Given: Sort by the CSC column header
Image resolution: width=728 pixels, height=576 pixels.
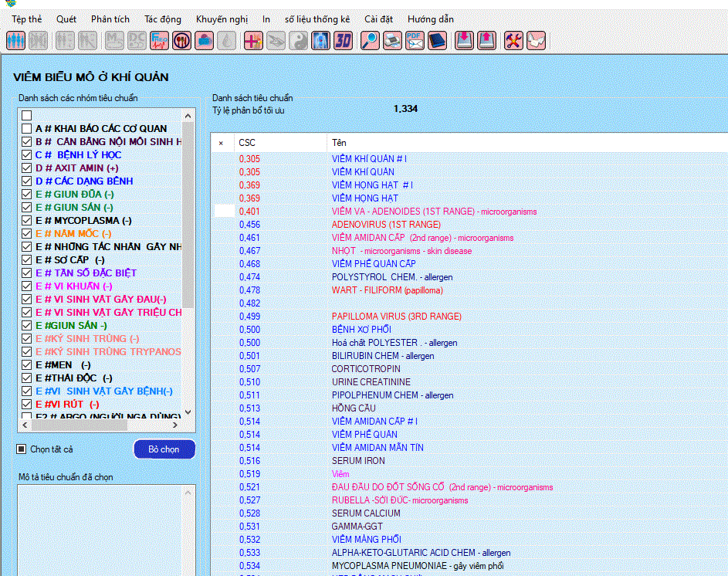Looking at the screenshot, I should [247, 143].
